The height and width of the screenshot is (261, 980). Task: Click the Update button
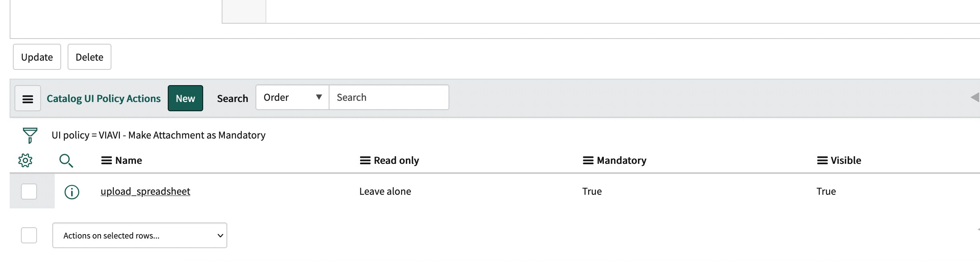tap(37, 57)
